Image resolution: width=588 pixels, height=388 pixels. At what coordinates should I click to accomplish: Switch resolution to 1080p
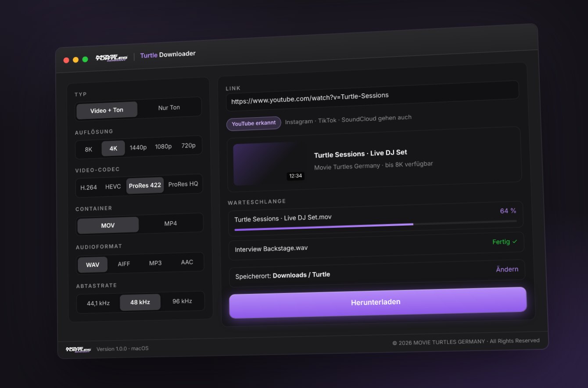[163, 147]
